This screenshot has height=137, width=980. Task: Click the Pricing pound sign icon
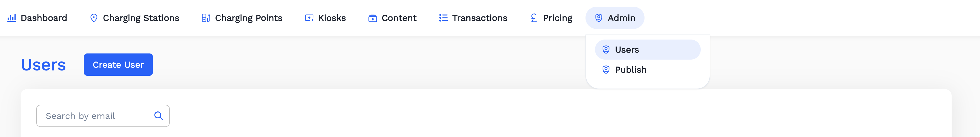pos(534,18)
